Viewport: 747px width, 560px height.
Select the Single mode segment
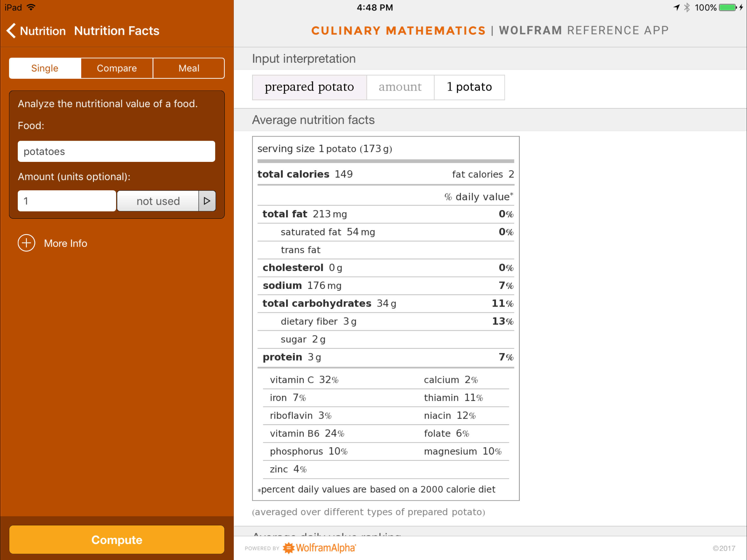45,68
